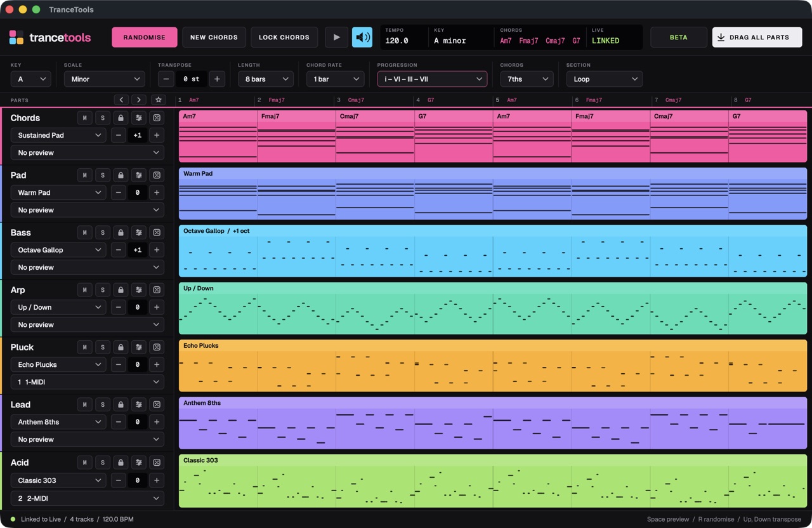
Task: Click the BETA badge
Action: tap(679, 37)
